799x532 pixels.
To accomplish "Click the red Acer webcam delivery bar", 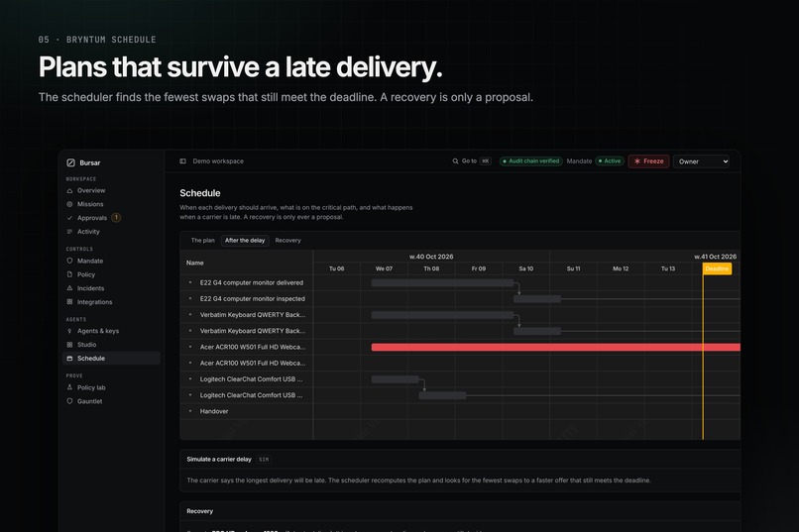I will (556, 347).
